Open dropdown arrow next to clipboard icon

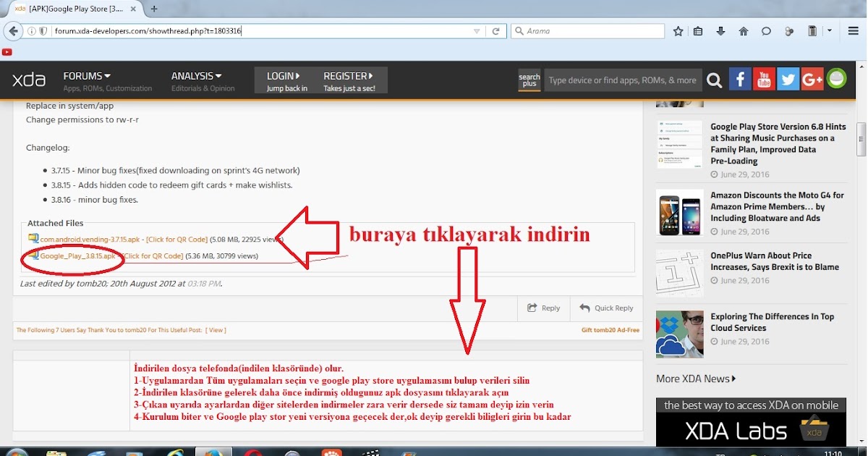click(829, 31)
